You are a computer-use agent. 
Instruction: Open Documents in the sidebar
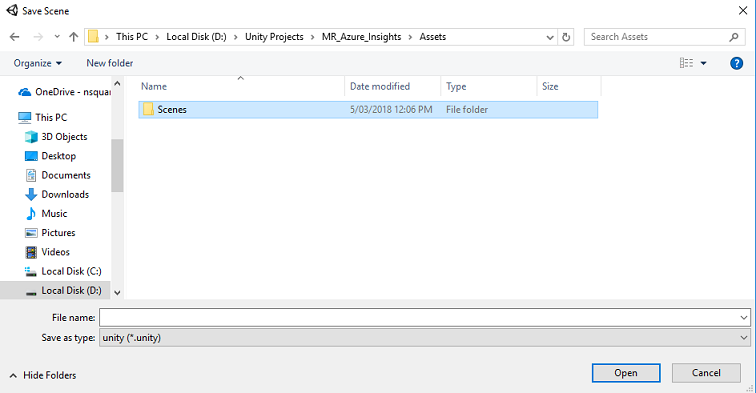pos(57,175)
